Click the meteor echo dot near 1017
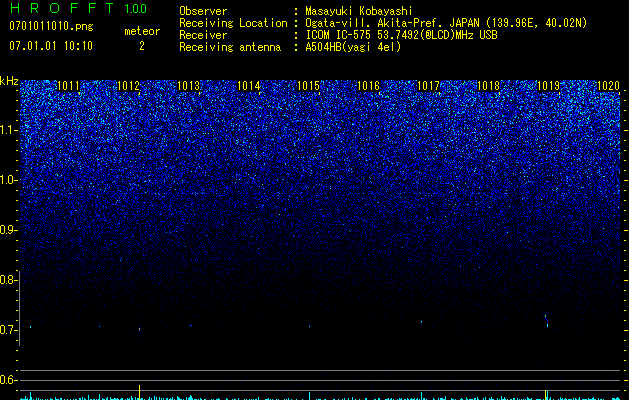This screenshot has width=629, height=400. point(422,321)
